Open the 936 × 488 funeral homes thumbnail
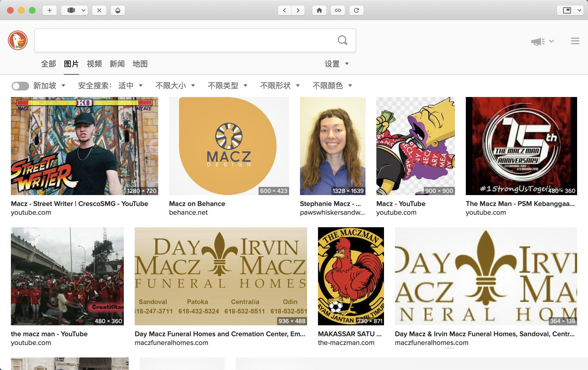The image size is (588, 370). point(221,276)
